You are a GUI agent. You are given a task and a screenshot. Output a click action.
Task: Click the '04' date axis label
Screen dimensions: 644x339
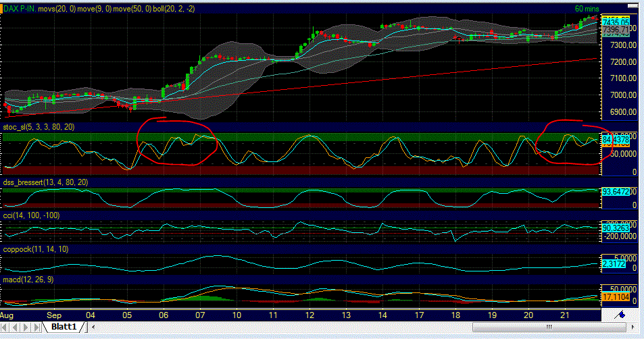[91, 315]
